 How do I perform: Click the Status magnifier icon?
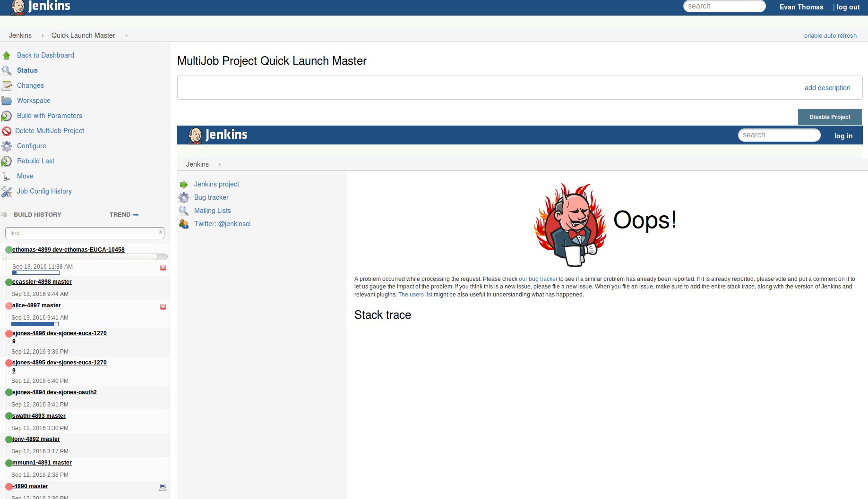(7, 70)
